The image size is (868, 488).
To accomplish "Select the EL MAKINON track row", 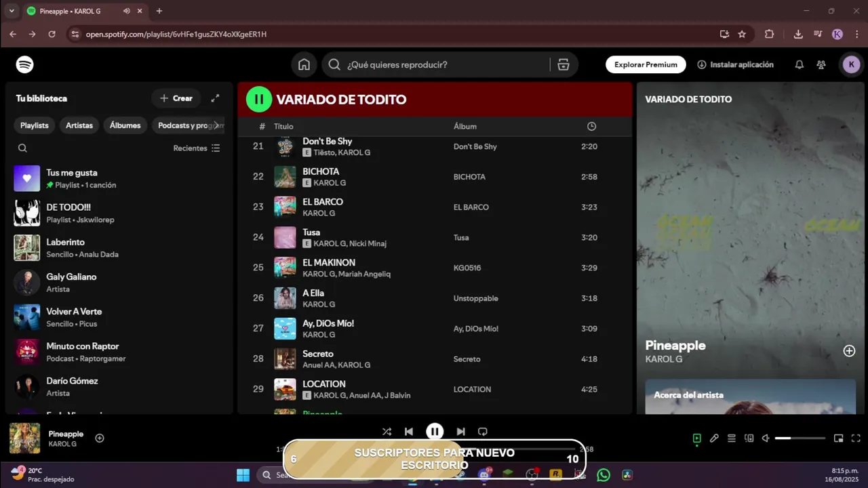I will [435, 268].
